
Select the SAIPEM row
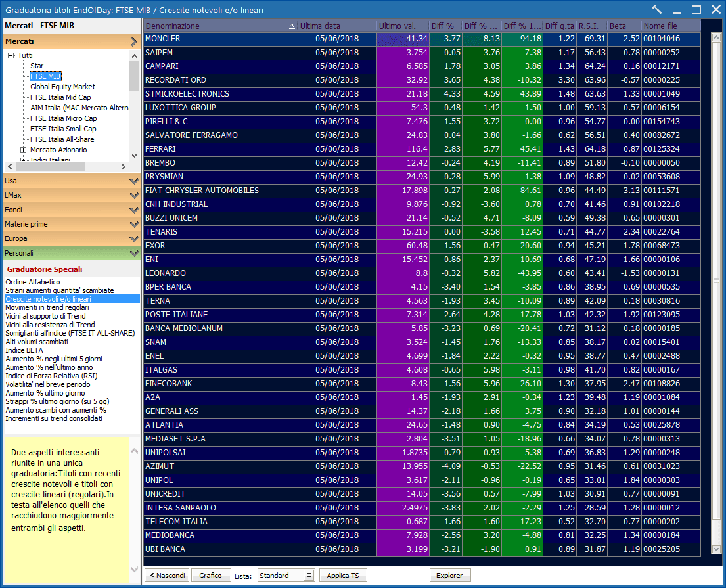pos(422,53)
